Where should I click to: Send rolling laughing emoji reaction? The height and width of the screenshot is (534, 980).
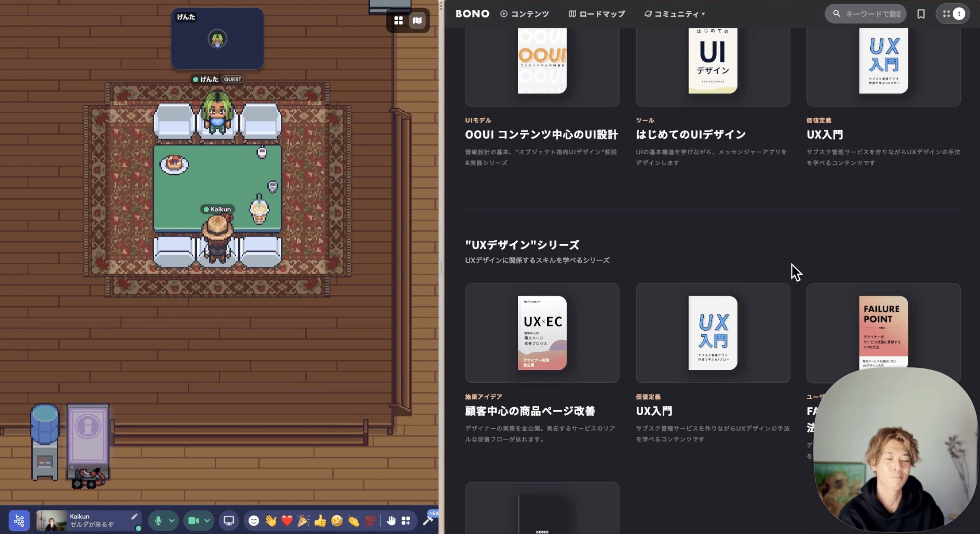coord(337,520)
